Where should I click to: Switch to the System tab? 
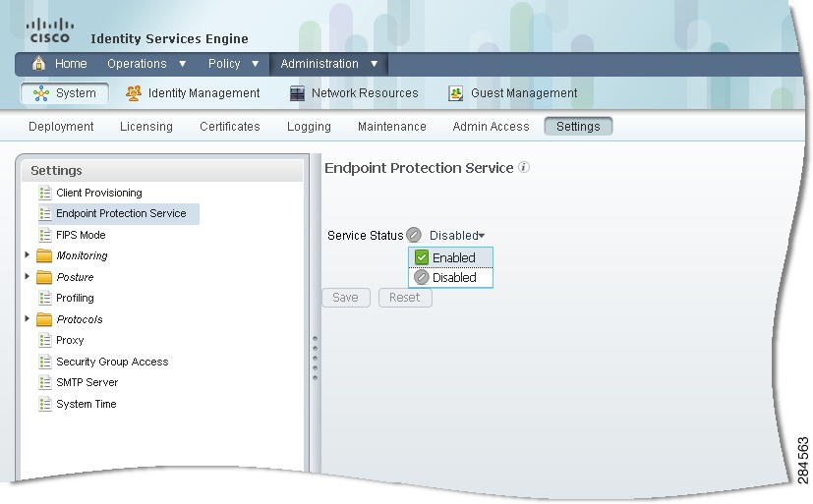(x=65, y=93)
